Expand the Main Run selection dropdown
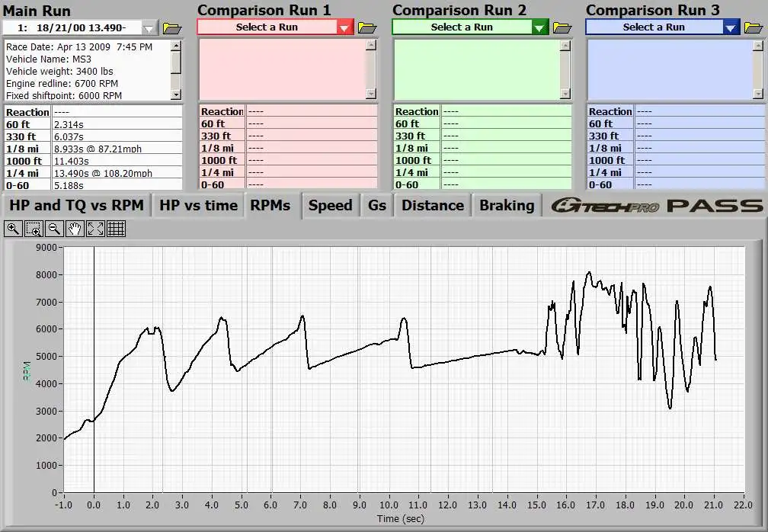Image resolution: width=768 pixels, height=532 pixels. click(149, 28)
